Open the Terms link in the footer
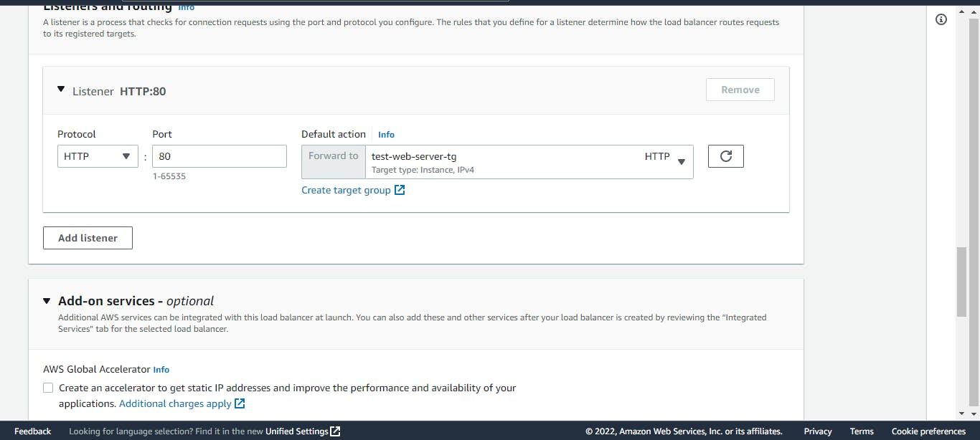 (x=862, y=431)
